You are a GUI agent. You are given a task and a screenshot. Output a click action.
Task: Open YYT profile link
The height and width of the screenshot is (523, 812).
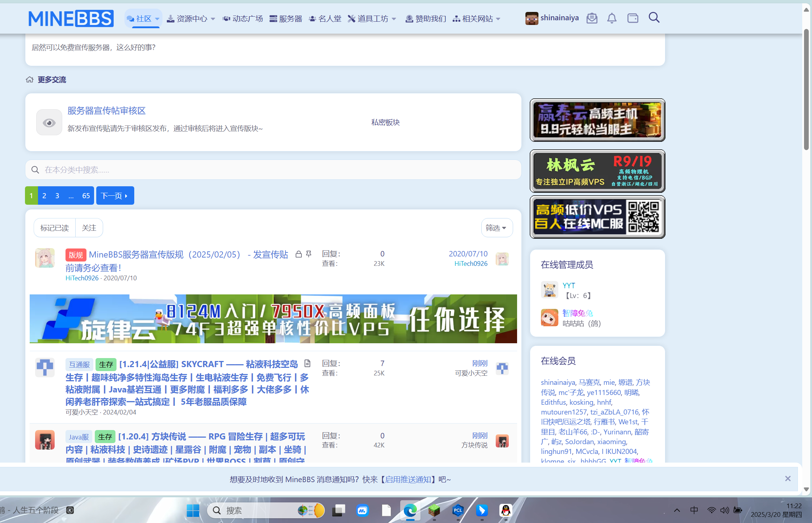click(x=569, y=285)
